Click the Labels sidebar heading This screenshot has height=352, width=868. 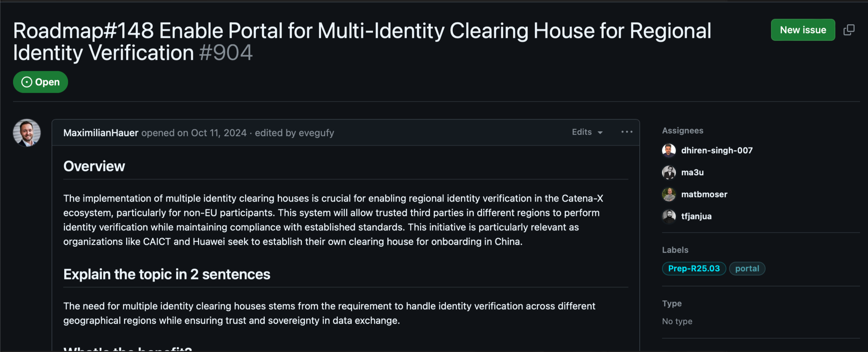click(675, 250)
